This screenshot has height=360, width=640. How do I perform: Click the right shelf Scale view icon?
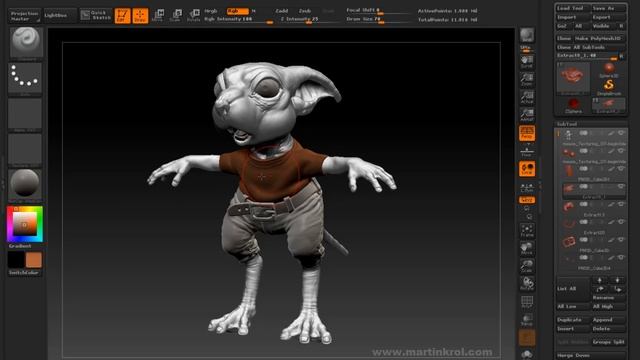pos(527,266)
